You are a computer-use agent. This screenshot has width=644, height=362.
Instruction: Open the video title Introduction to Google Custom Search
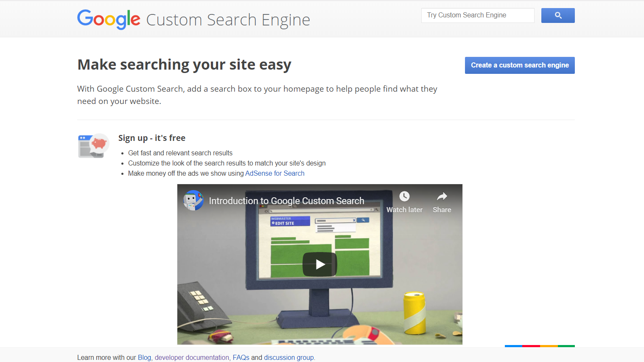286,201
